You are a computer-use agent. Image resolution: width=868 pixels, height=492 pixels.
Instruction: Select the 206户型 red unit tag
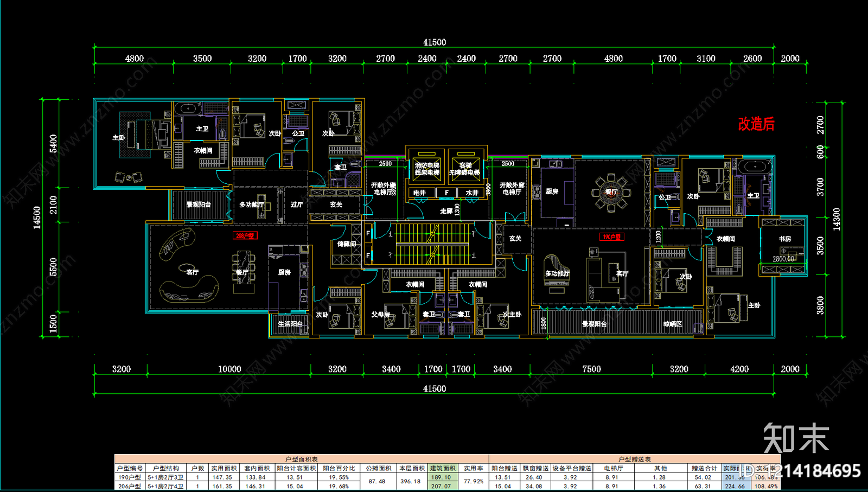[x=245, y=235]
